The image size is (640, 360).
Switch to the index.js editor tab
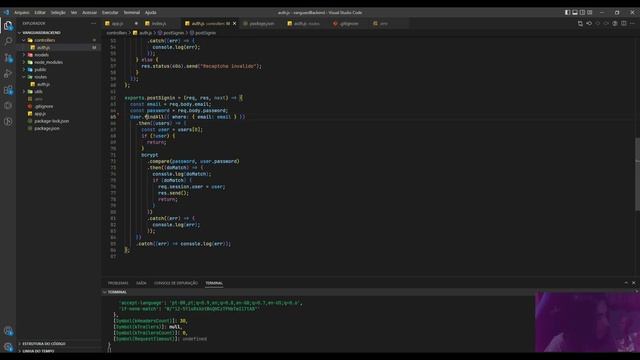tap(159, 24)
